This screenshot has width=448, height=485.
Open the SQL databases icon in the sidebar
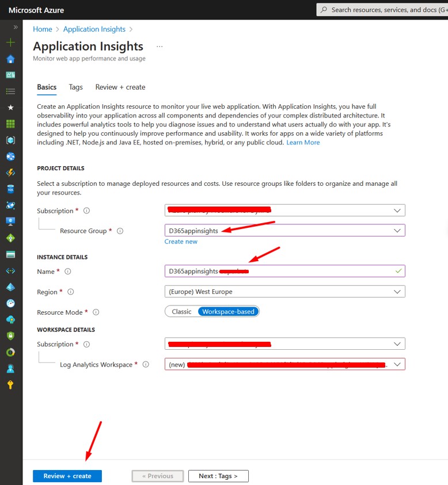pos(10,189)
